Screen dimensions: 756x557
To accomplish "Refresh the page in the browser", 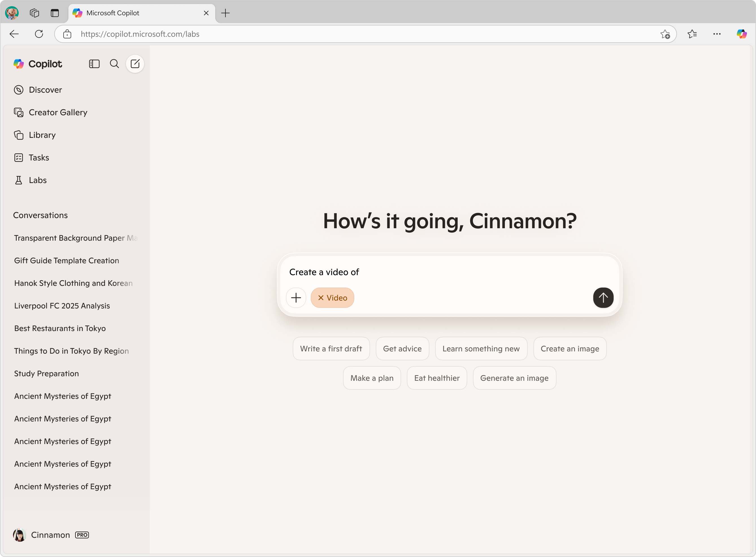I will (39, 34).
